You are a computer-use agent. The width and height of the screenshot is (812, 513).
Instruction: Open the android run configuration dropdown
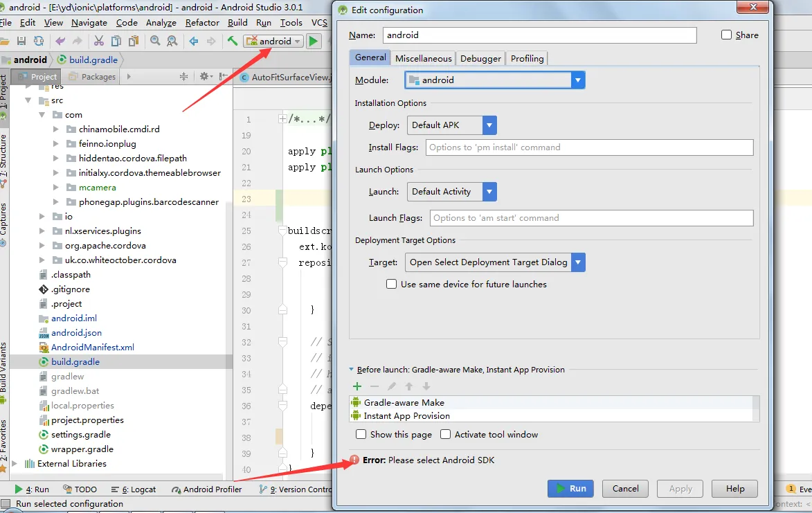tap(273, 41)
